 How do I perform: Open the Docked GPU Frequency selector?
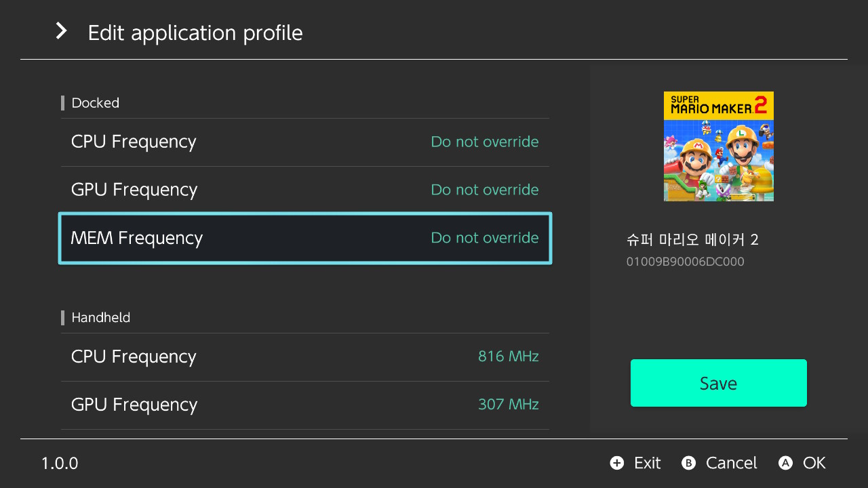click(x=305, y=190)
